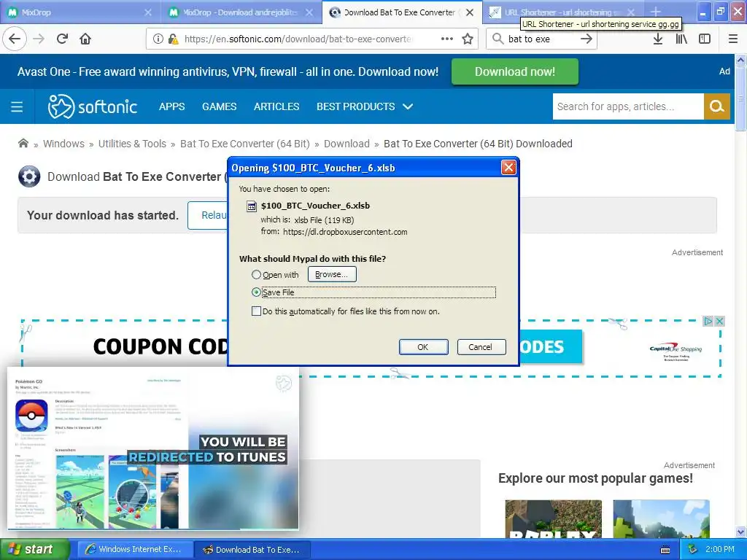Bookmark this page with the star icon
Image resolution: width=747 pixels, height=560 pixels.
pos(468,39)
